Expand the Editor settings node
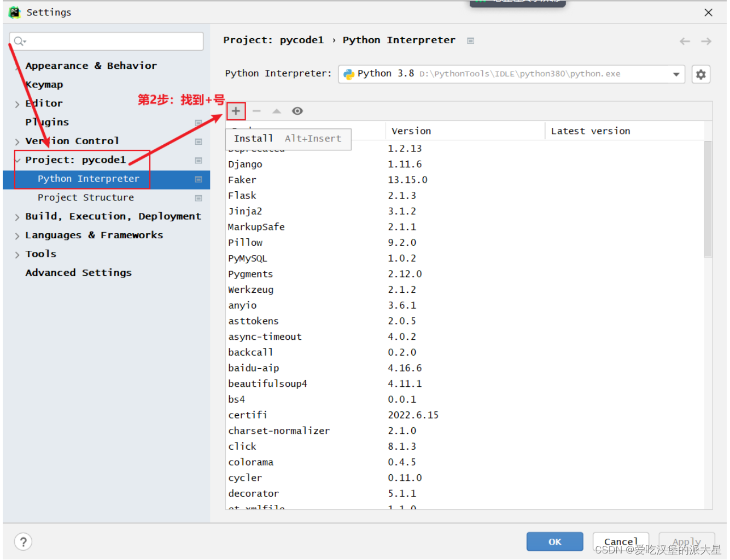Screen dimensions: 730x560 (17, 103)
